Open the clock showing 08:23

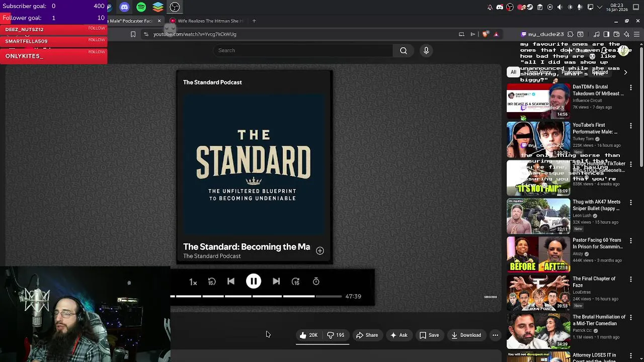pos(617,8)
